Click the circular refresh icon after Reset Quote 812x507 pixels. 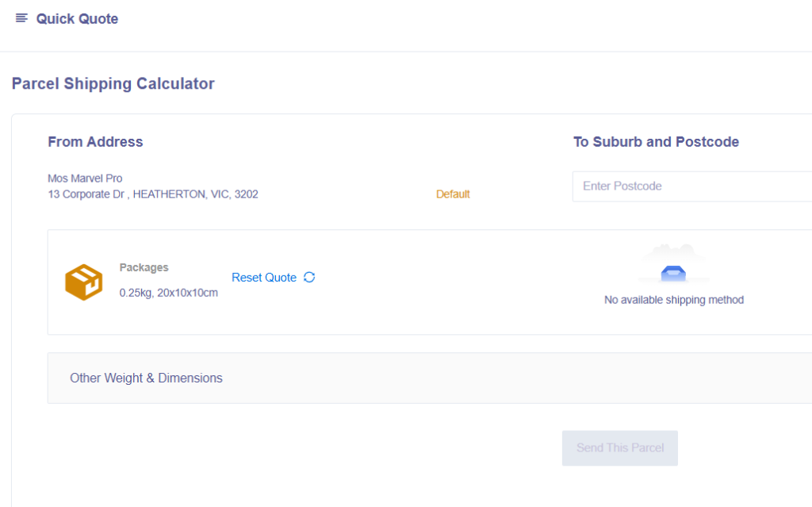click(309, 277)
